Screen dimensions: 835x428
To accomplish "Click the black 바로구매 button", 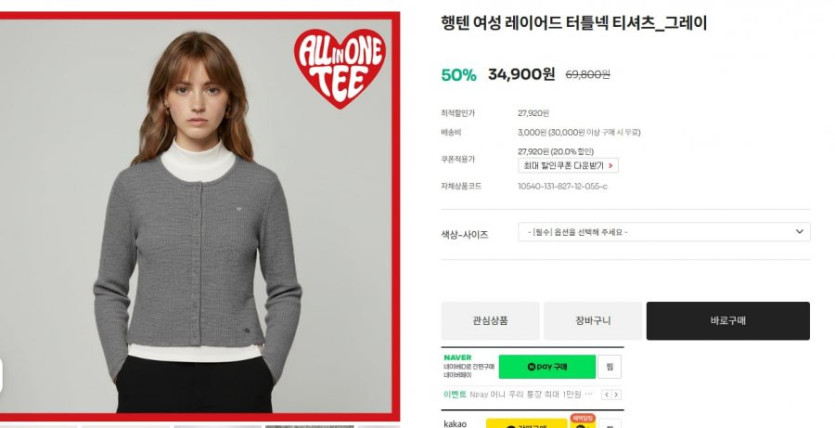I will tap(728, 321).
